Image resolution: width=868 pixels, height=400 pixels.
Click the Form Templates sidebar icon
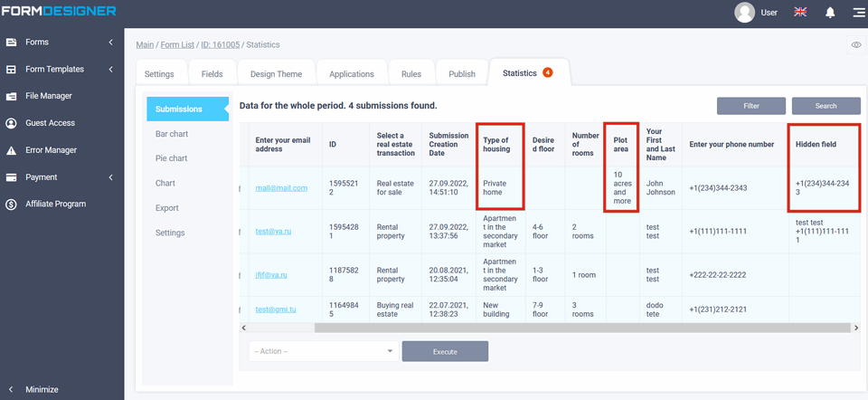pyautogui.click(x=12, y=70)
